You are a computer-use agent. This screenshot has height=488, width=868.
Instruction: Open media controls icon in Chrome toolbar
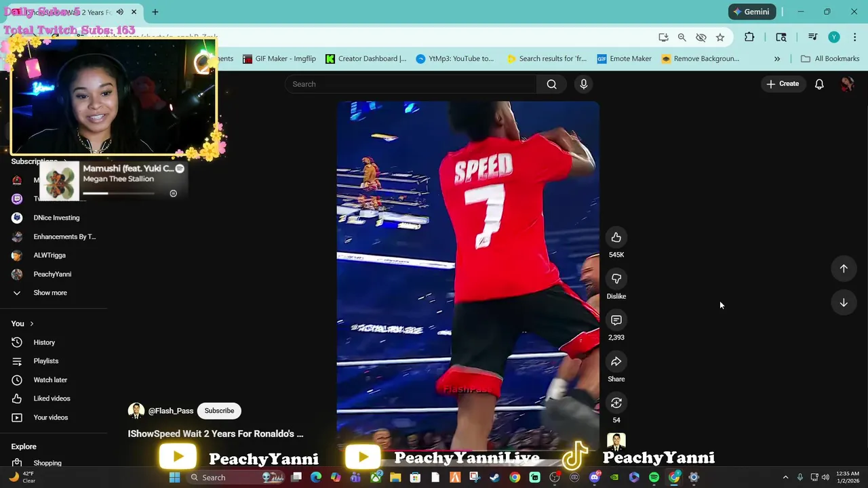click(812, 37)
